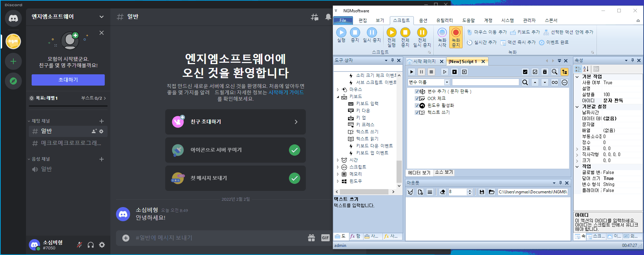The image size is (644, 255).
Task: Click categorized view icon in 속성 panel
Action: (x=578, y=69)
